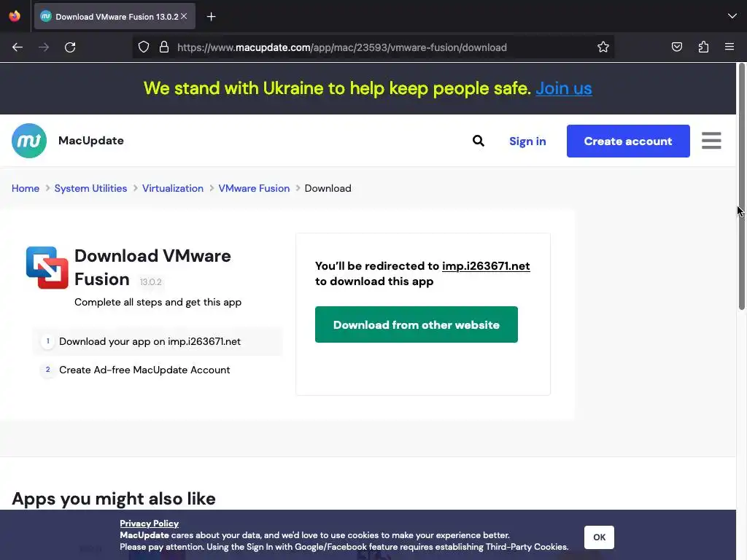Click the Sign in link
Viewport: 747px width, 560px height.
527,141
